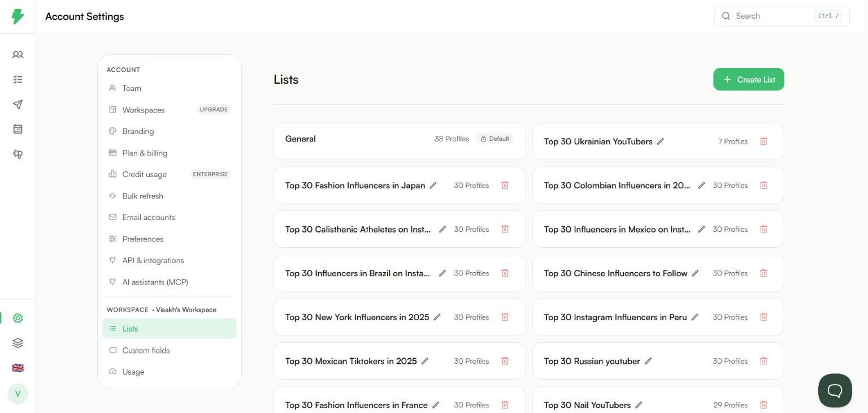This screenshot has height=413, width=868.
Task: Open the people icon in the left rail
Action: [x=18, y=55]
